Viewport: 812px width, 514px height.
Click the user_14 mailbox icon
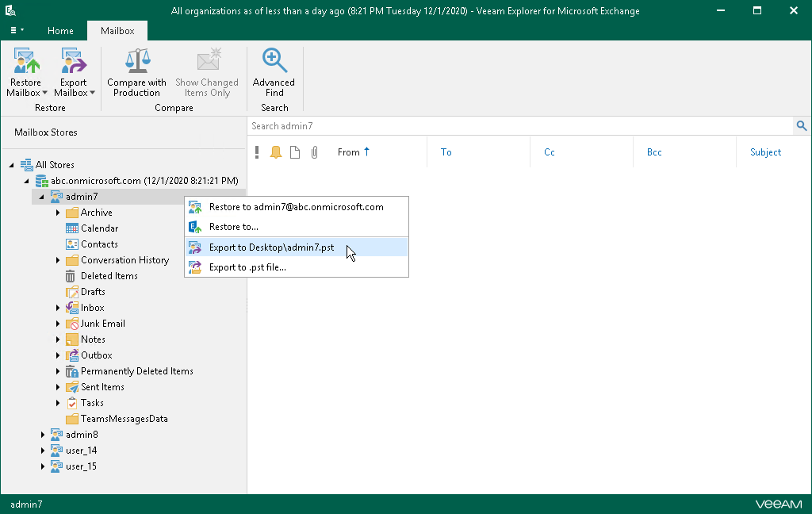[56, 451]
